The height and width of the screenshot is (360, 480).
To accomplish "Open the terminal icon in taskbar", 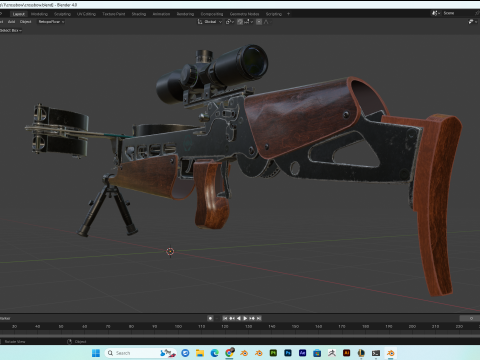I will pyautogui.click(x=376, y=353).
